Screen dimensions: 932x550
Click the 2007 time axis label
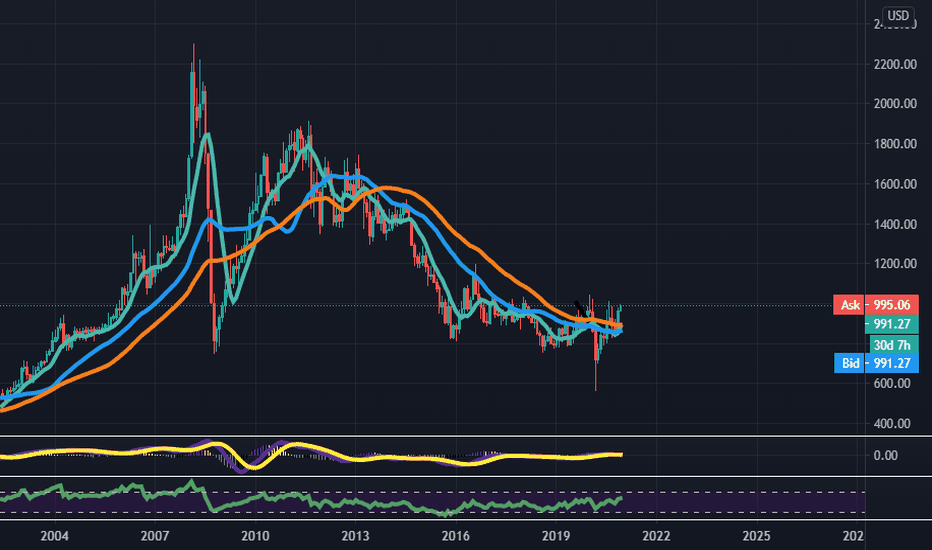tap(155, 536)
